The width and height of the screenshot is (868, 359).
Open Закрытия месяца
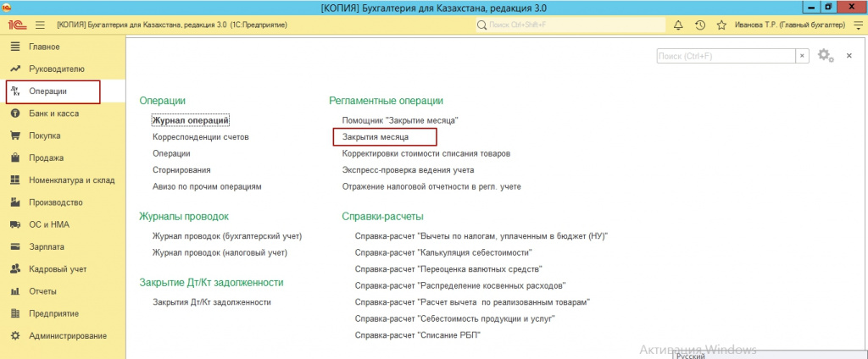tap(376, 136)
